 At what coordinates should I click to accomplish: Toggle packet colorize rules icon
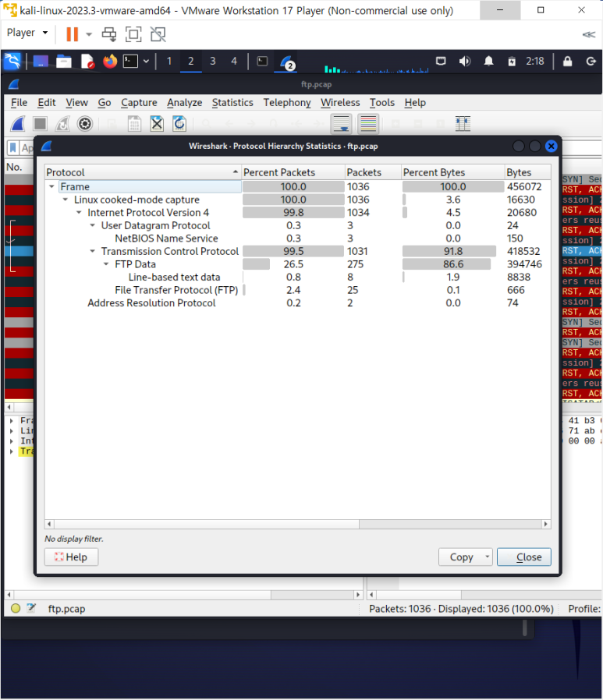[x=368, y=124]
